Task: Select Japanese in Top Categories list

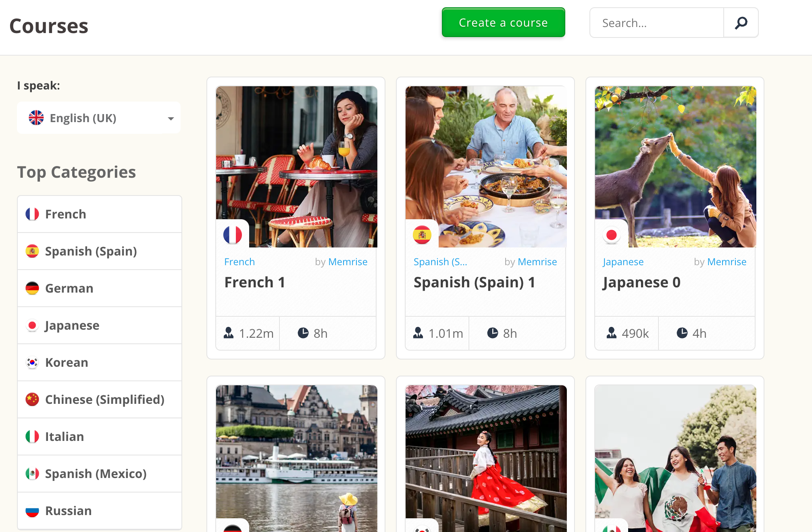Action: click(72, 325)
